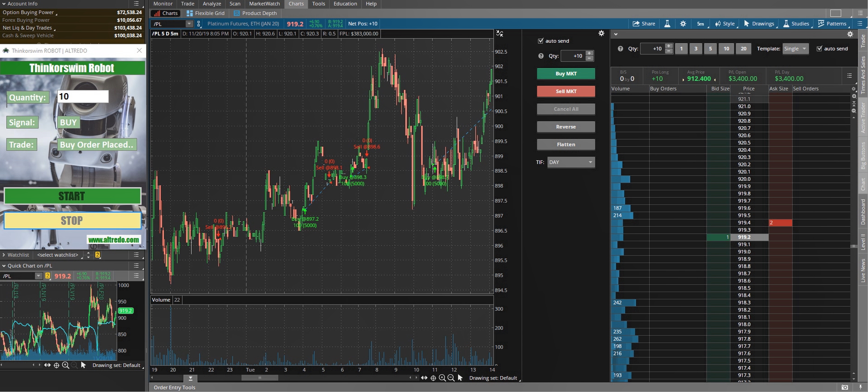The image size is (868, 392).
Task: Zoom out on the main chart
Action: (x=451, y=378)
